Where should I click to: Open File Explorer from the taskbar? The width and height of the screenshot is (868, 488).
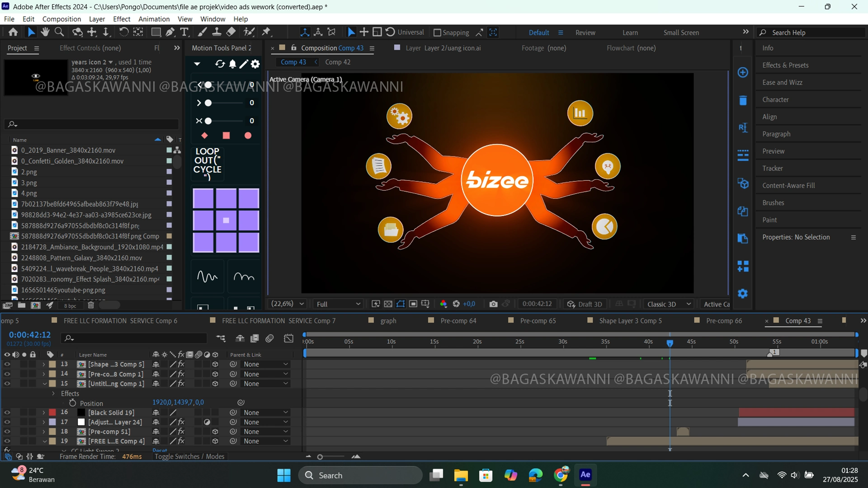(x=461, y=475)
